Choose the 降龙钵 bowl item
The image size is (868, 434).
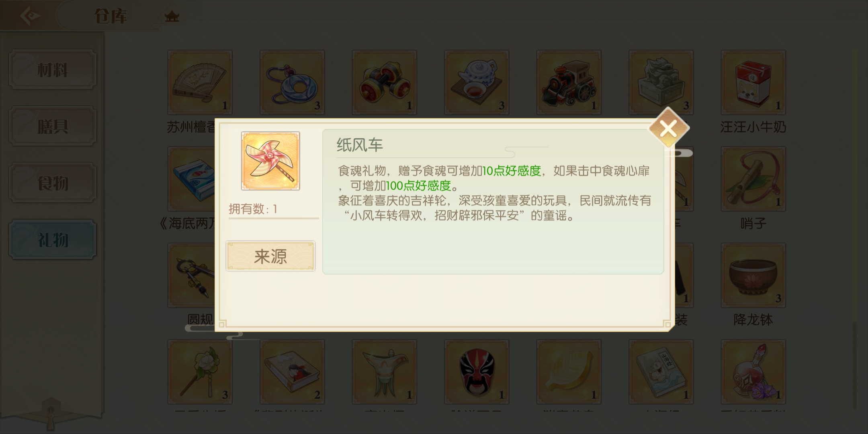(x=753, y=275)
